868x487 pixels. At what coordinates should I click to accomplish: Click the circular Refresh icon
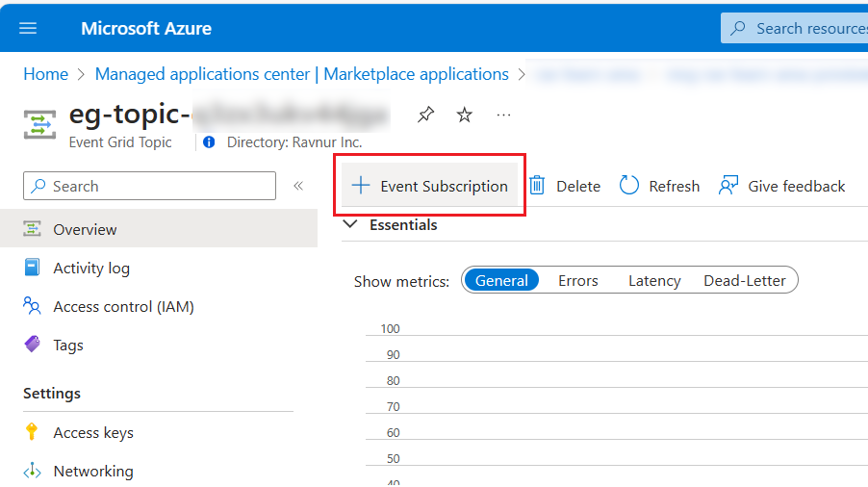coord(628,186)
